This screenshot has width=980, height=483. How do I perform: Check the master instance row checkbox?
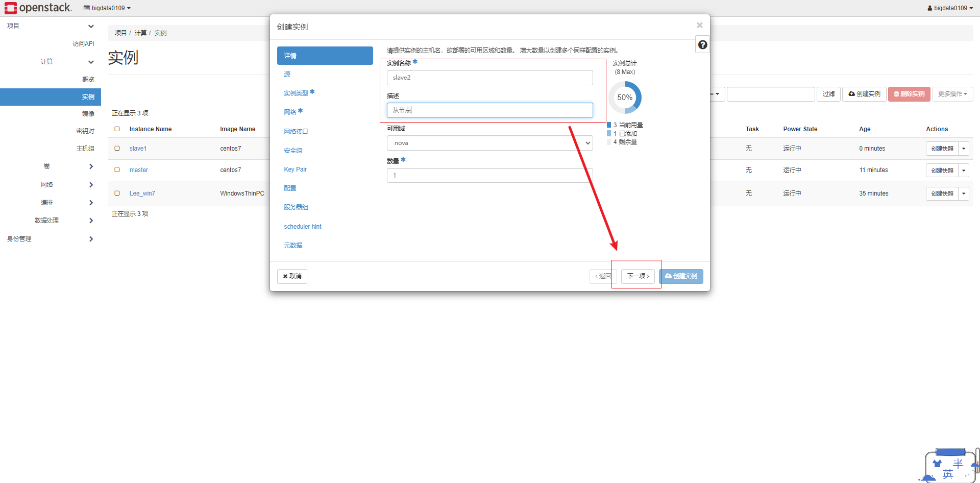tap(117, 170)
